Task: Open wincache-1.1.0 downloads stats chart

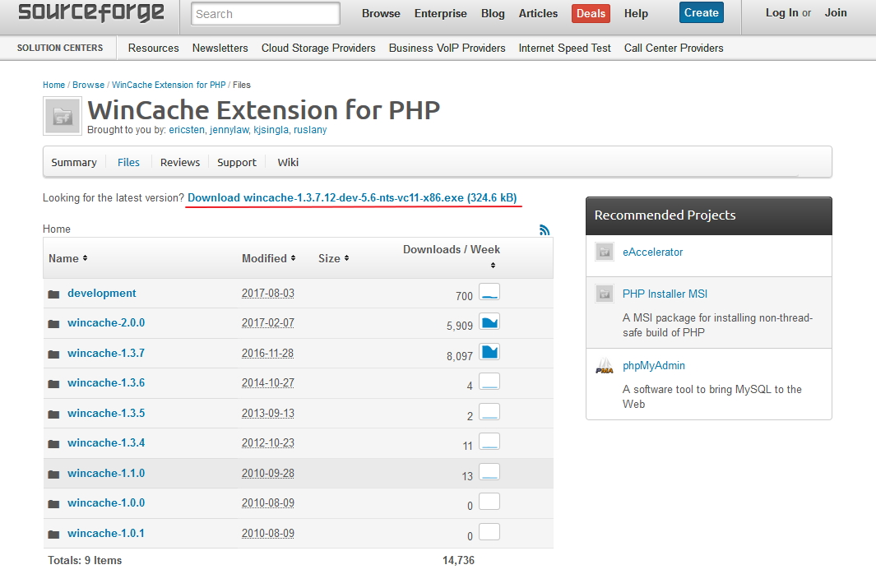Action: [x=489, y=472]
